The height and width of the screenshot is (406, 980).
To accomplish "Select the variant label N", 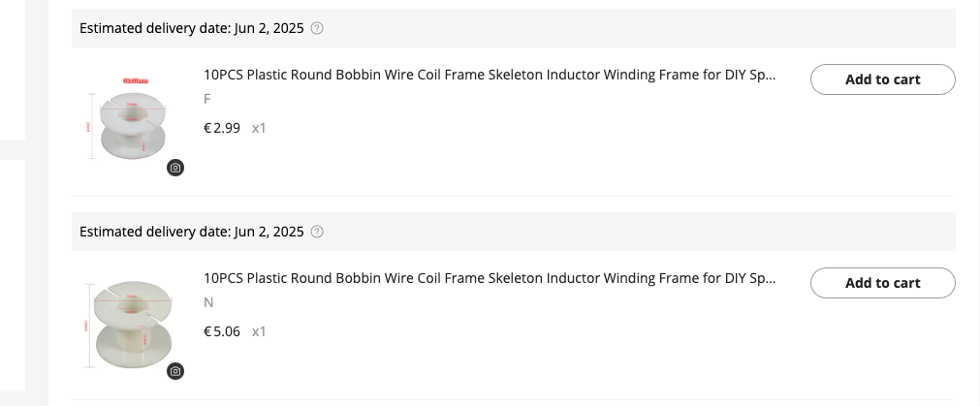I will point(208,302).
